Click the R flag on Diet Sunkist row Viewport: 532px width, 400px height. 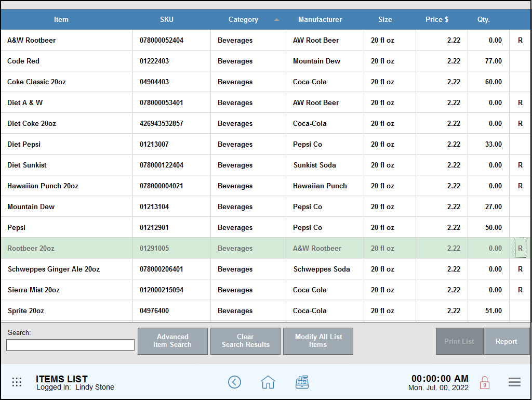pos(520,165)
